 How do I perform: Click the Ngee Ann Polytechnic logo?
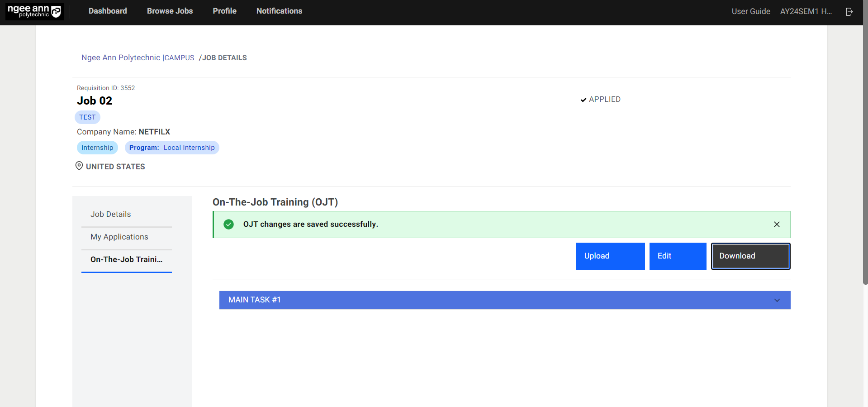tap(34, 11)
